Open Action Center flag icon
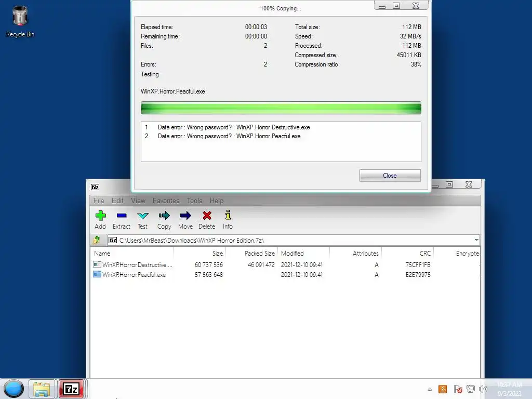Viewport: 532px width, 399px height. click(x=457, y=389)
